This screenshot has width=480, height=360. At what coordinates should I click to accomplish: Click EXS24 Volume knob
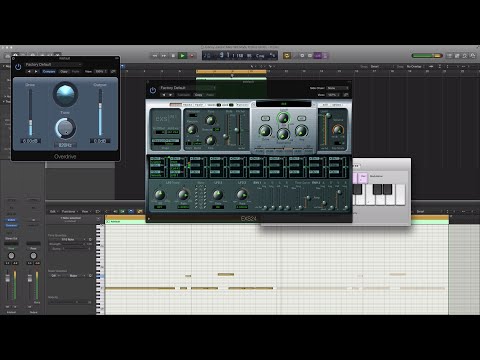coord(338,130)
